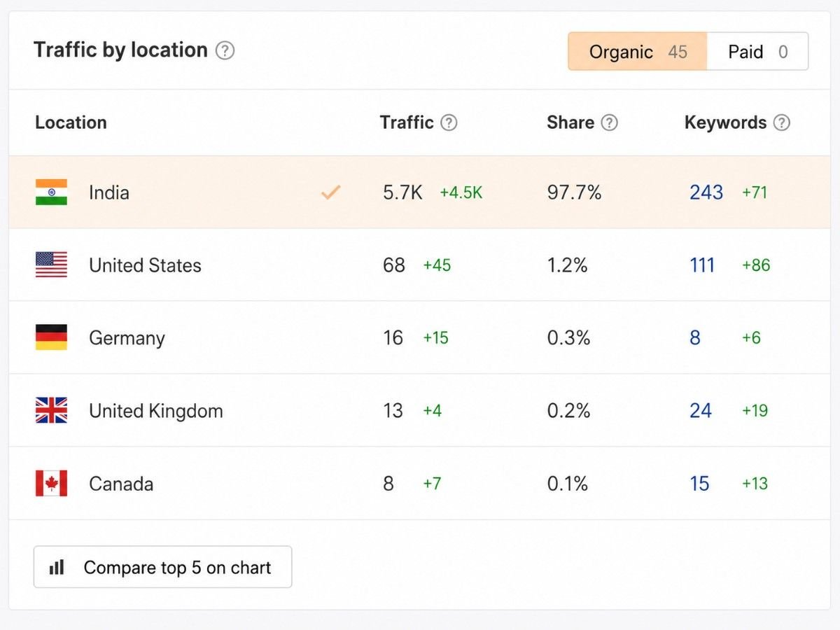Open India keywords count 243
Image resolution: width=840 pixels, height=630 pixels.
point(706,192)
